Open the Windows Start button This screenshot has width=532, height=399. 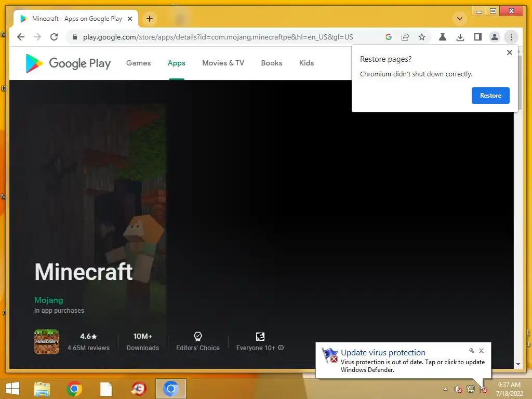pos(12,389)
